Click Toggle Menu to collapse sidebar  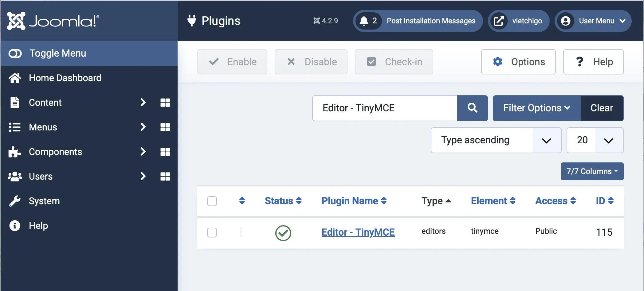57,54
